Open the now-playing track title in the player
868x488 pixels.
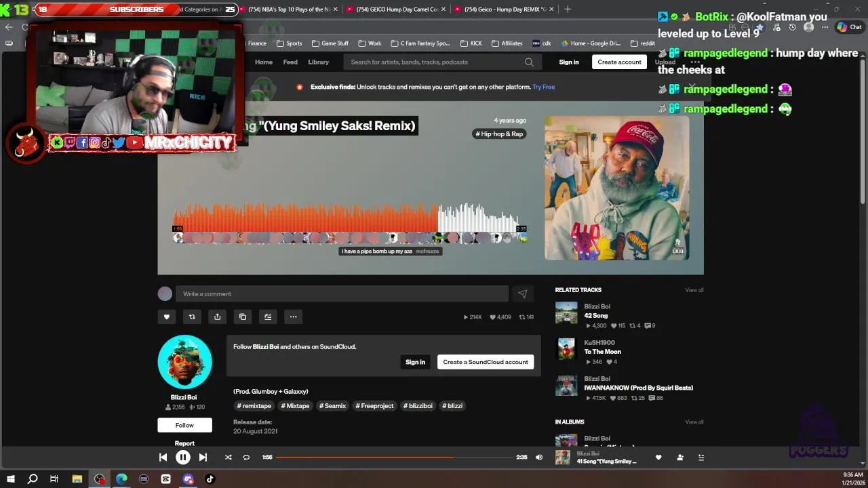[x=607, y=462]
